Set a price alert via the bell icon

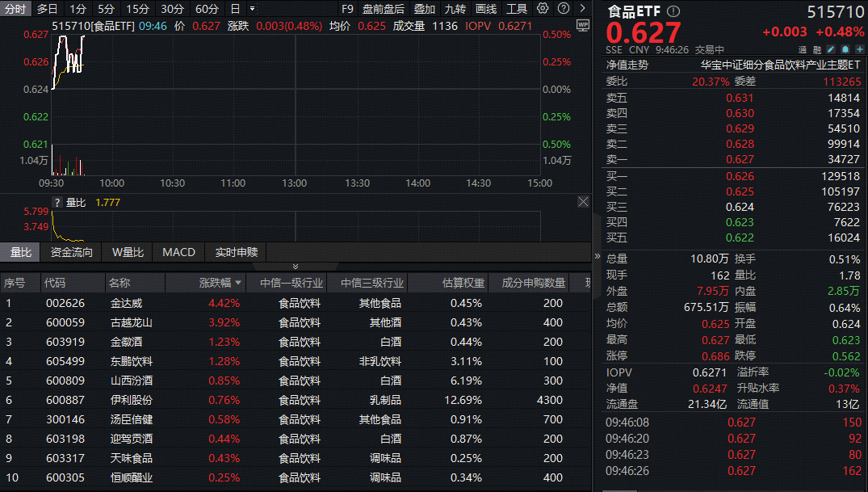click(845, 49)
